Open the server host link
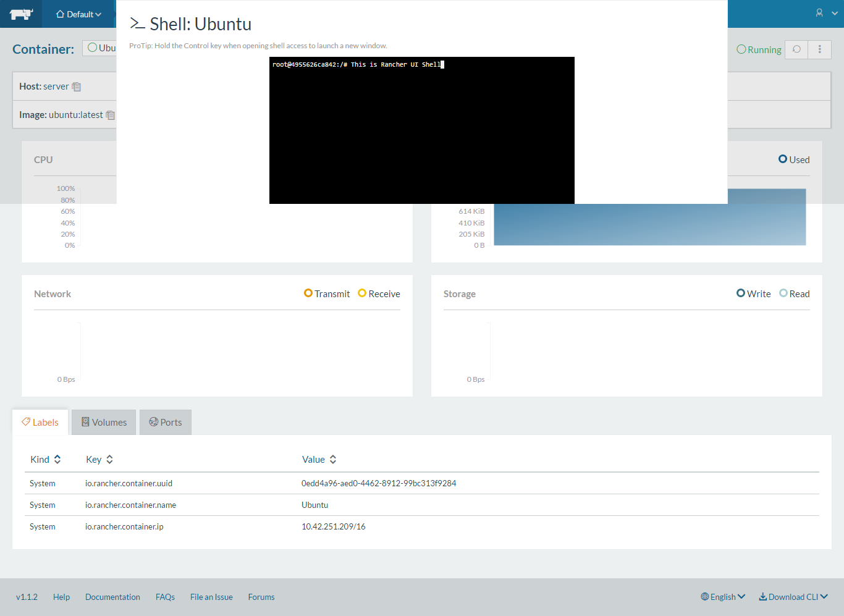This screenshot has width=844, height=616. (x=56, y=86)
